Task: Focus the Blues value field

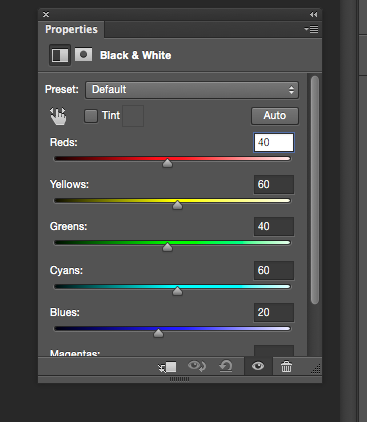Action: pyautogui.click(x=274, y=312)
